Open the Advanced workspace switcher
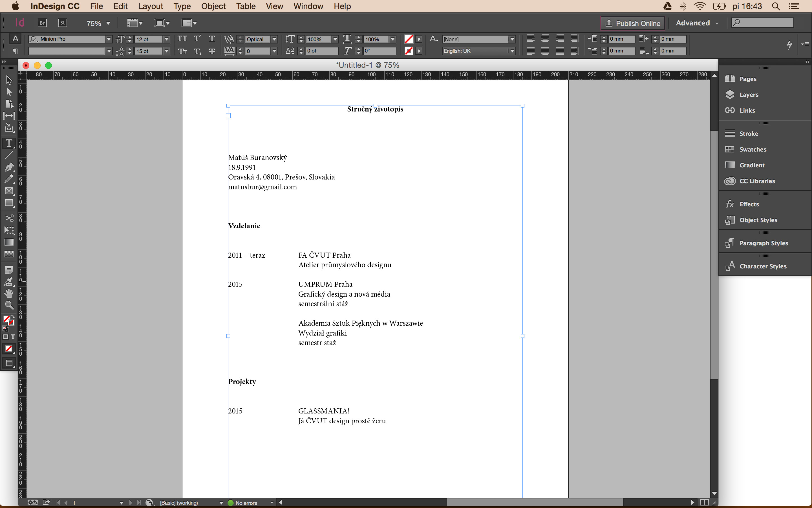Image resolution: width=812 pixels, height=508 pixels. [x=697, y=23]
